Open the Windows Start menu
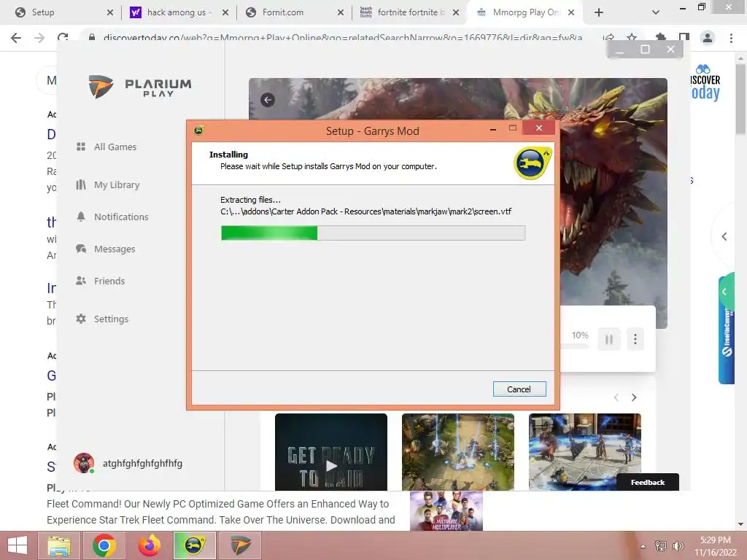Viewport: 747px width, 560px height. tap(18, 545)
